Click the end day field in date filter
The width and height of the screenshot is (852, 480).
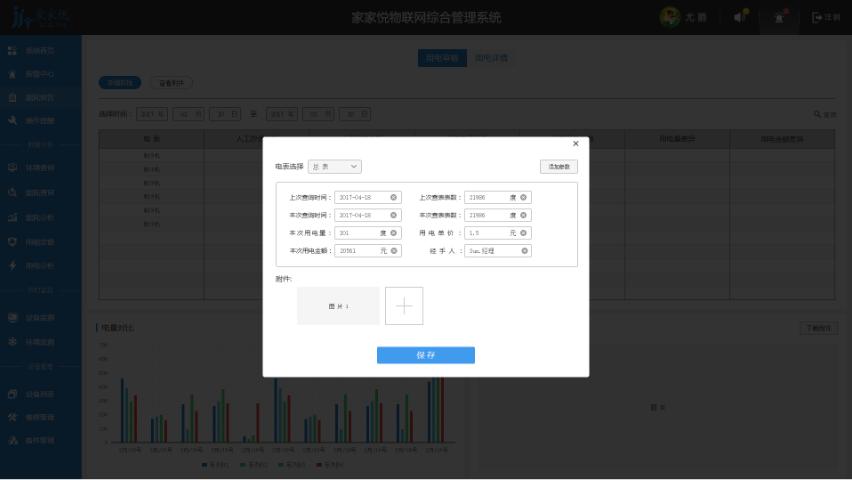355,114
